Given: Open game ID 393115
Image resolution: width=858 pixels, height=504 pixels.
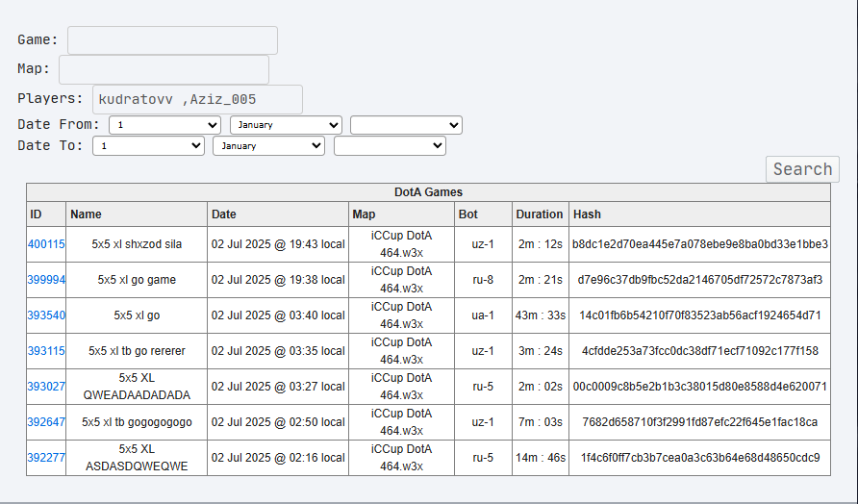Looking at the screenshot, I should click(46, 351).
